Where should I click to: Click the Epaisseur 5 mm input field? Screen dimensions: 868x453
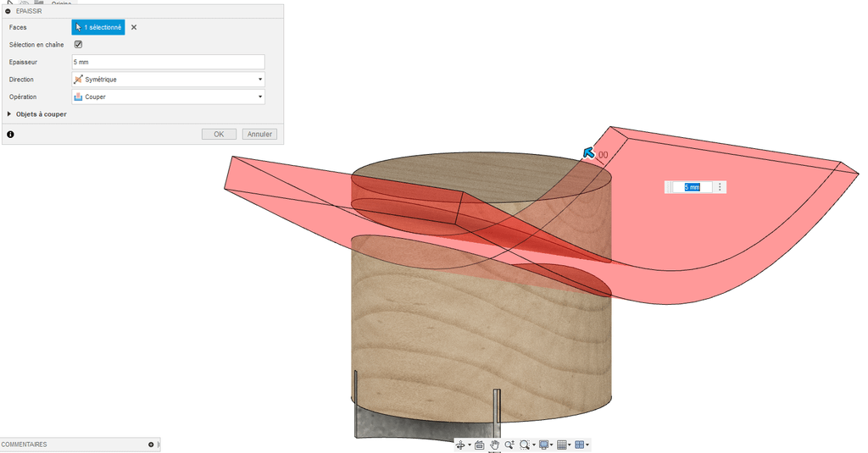[169, 62]
